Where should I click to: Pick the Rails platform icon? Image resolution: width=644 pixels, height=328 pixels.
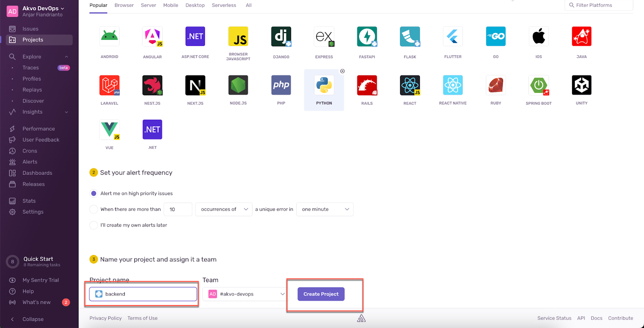[x=367, y=85]
